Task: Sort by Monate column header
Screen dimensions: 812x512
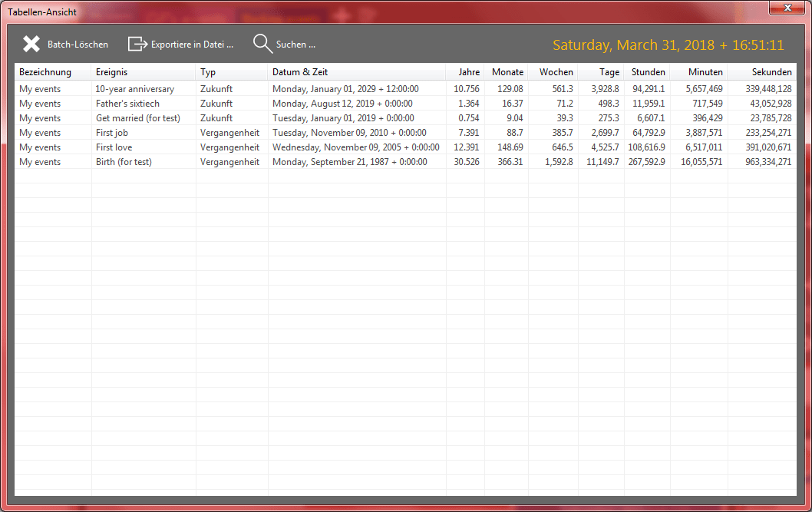Action: (507, 72)
